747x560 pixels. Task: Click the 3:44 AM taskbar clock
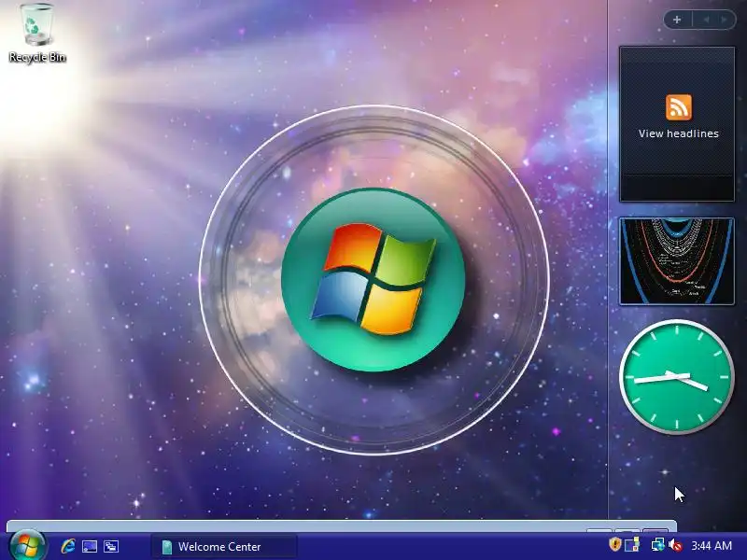pos(712,546)
